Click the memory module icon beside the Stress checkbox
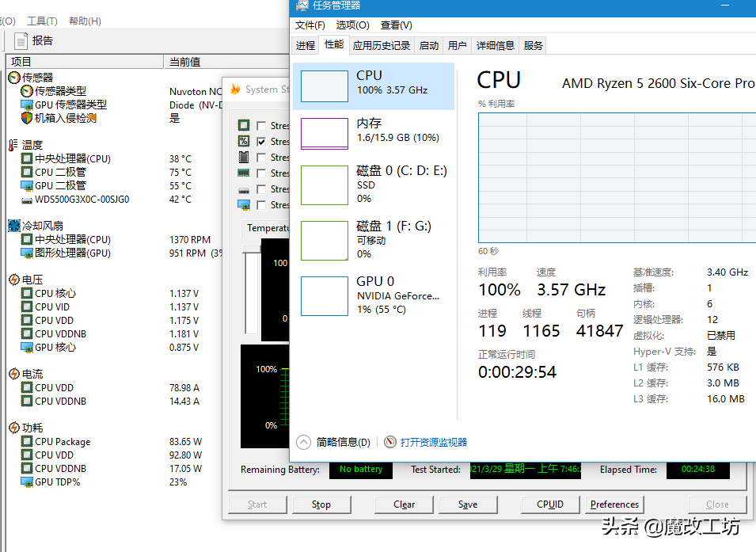Screen dimensions: 756x552 click(244, 173)
